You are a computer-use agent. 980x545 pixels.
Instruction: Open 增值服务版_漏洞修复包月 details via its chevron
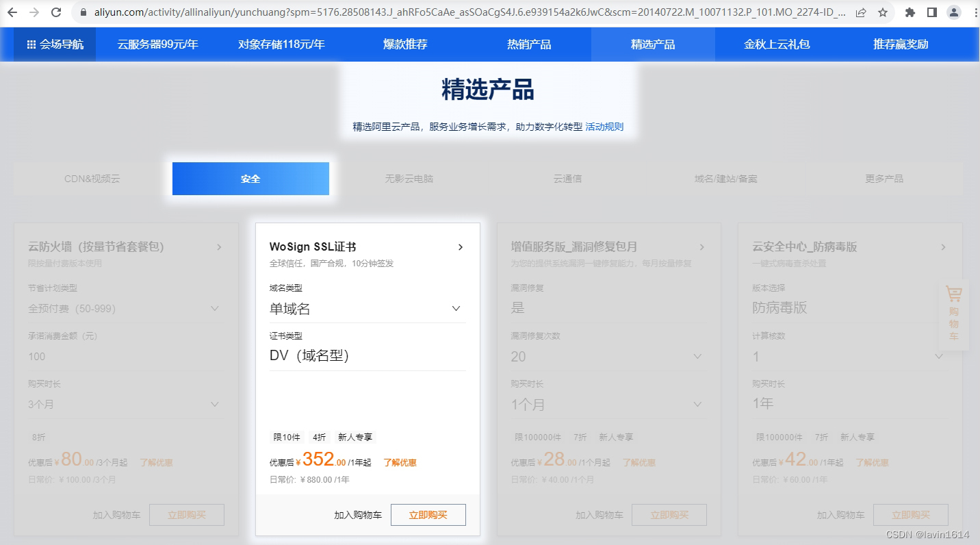point(702,247)
